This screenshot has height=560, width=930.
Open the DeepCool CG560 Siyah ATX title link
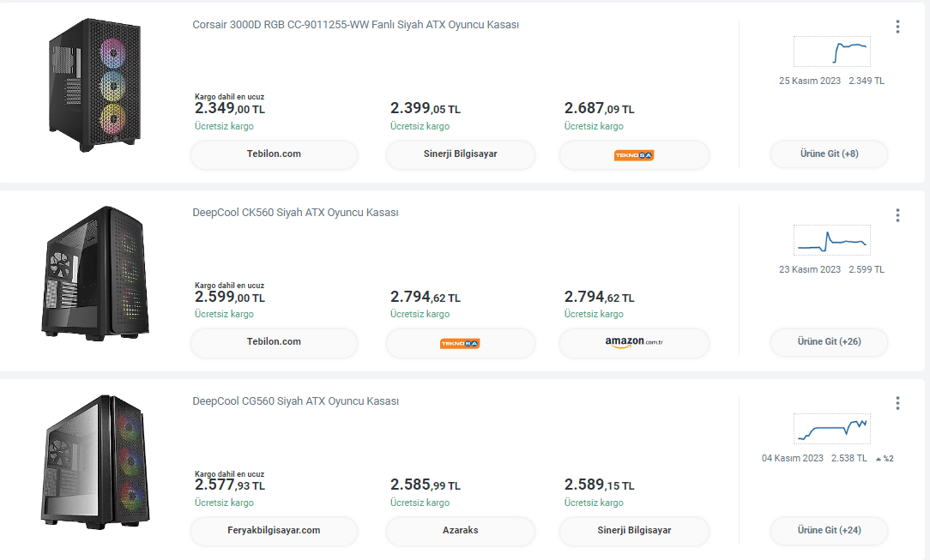(295, 401)
